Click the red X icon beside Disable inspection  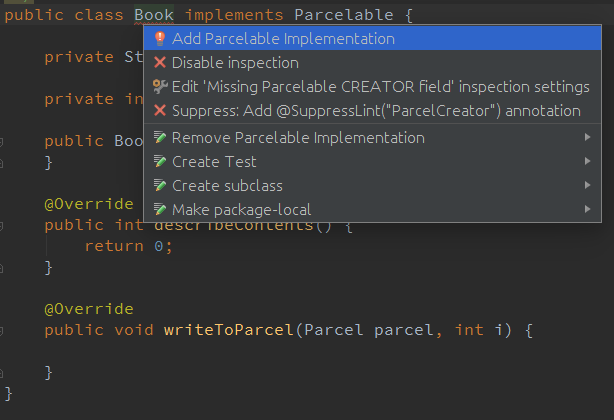point(160,63)
